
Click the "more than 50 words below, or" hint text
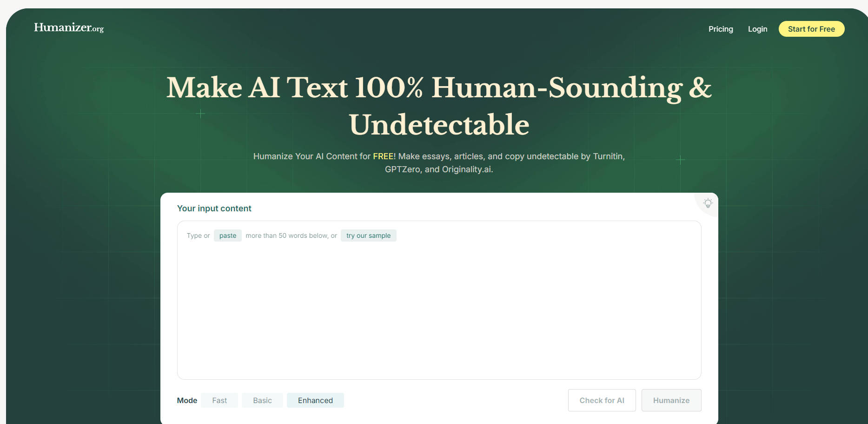(x=291, y=236)
